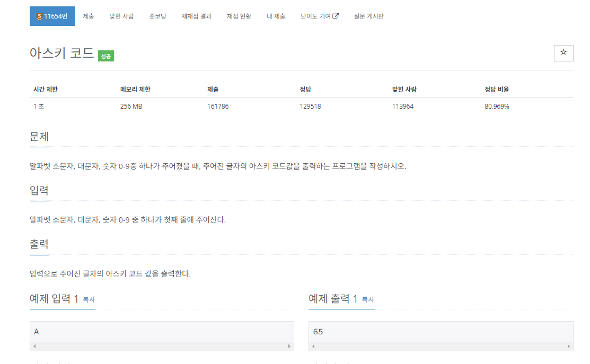Open the 채점 현황 tab
Viewport: 590px width, 364px height.
point(239,16)
